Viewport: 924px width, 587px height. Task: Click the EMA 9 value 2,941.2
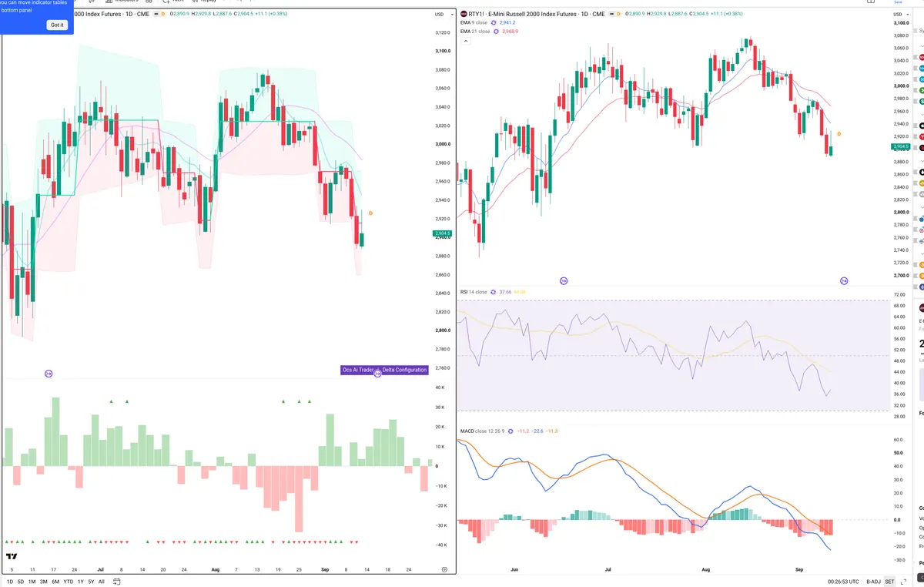[x=507, y=23]
